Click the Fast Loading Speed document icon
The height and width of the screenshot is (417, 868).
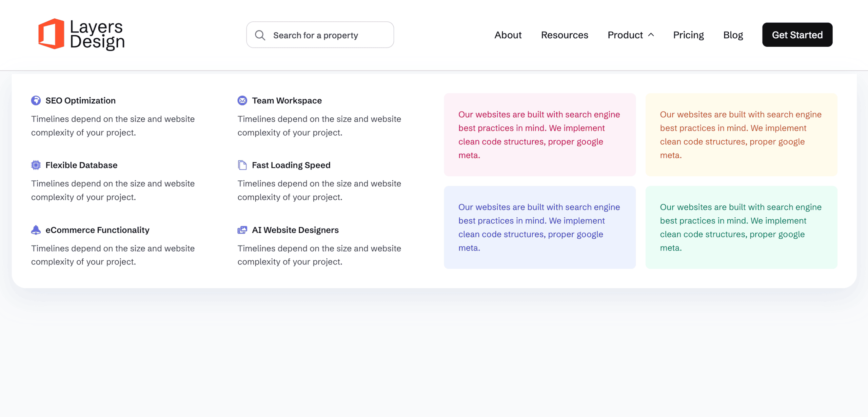(x=242, y=165)
